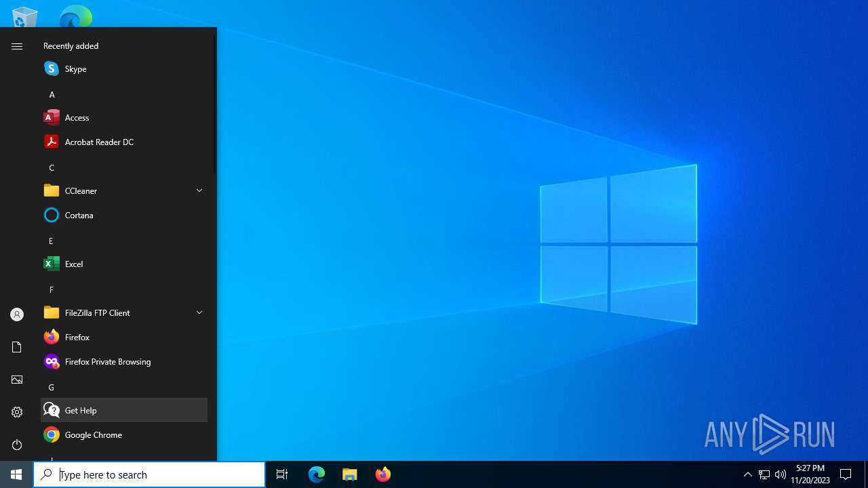Open Pictures from the Start sidebar
This screenshot has width=868, height=488.
(x=17, y=380)
